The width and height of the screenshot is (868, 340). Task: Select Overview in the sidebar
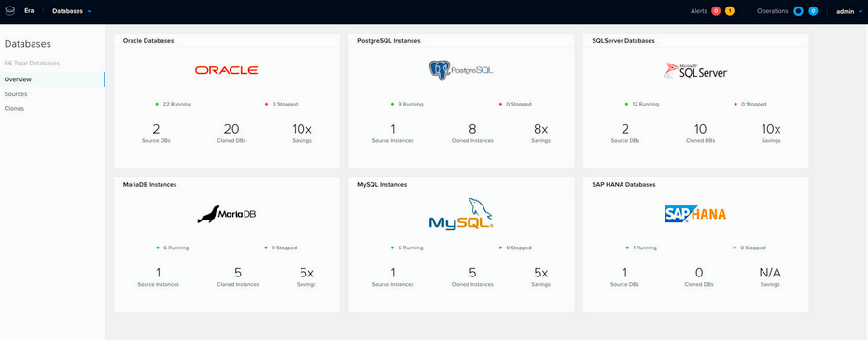(18, 79)
